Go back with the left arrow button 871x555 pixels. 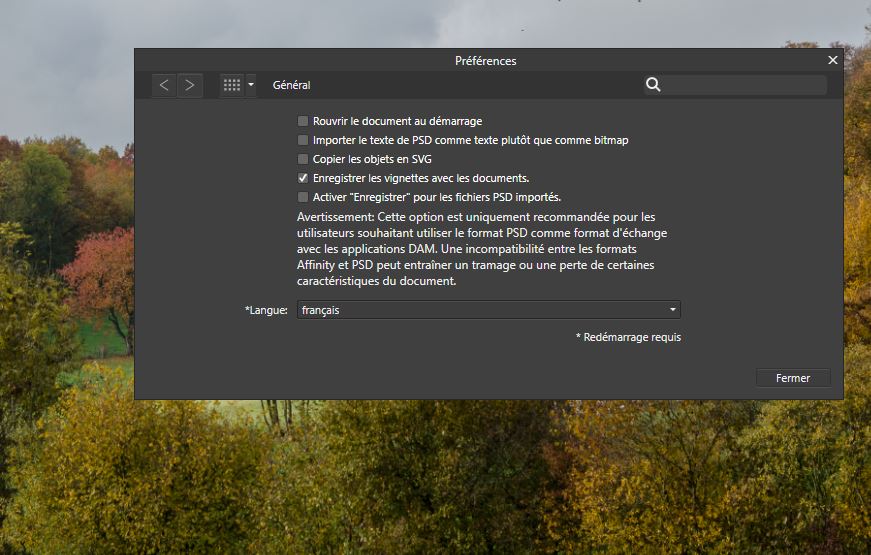click(x=164, y=85)
